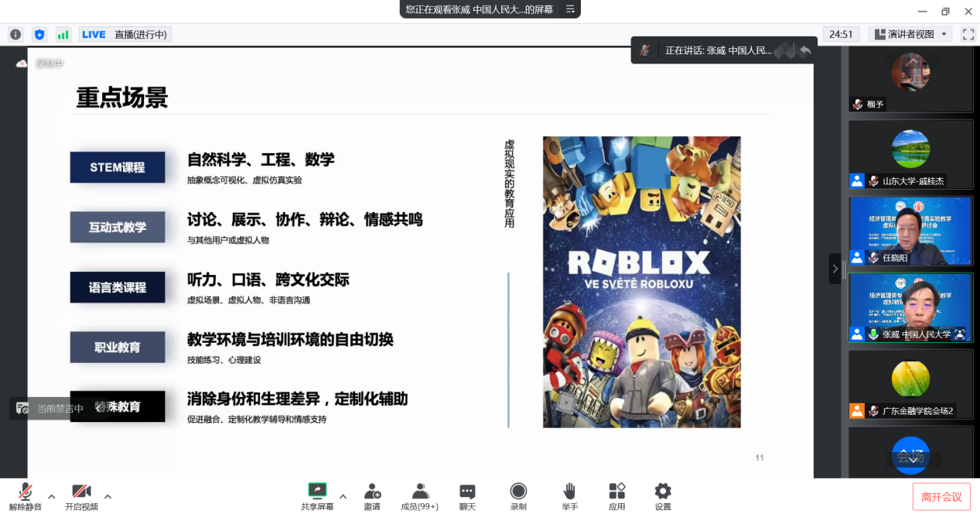
Task: Expand audio options next to 解除静音
Action: 52,496
